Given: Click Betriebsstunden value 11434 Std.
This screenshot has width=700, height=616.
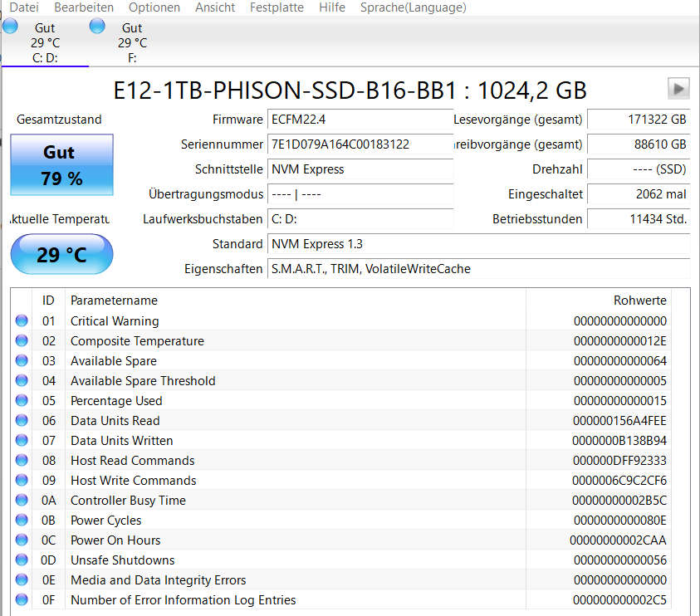Looking at the screenshot, I should point(639,220).
